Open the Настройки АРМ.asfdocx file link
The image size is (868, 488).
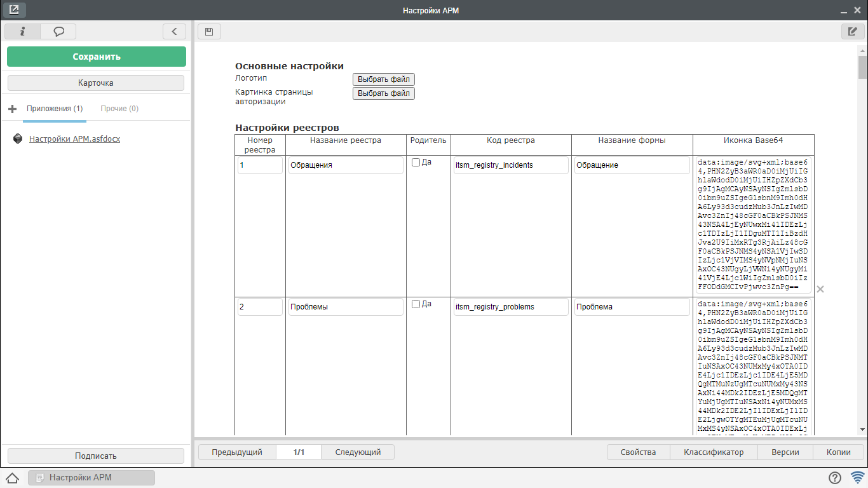tap(74, 139)
